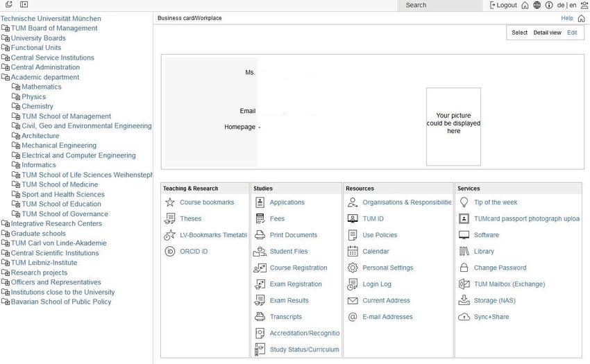Collapse the Academic department tree node
The height and width of the screenshot is (364, 590).
(x=6, y=77)
